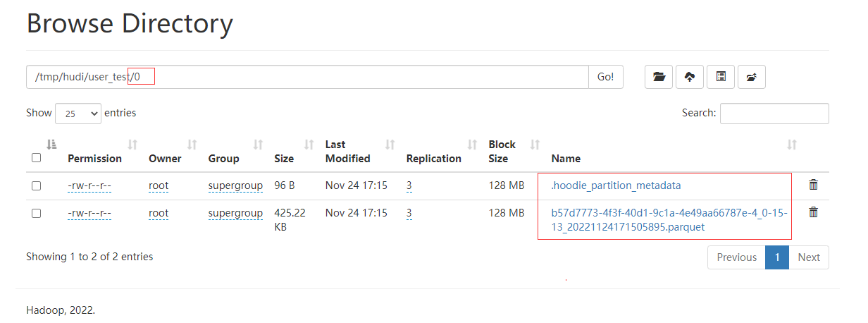Toggle the select-all checkbox in header
This screenshot has height=323, width=868.
click(37, 158)
